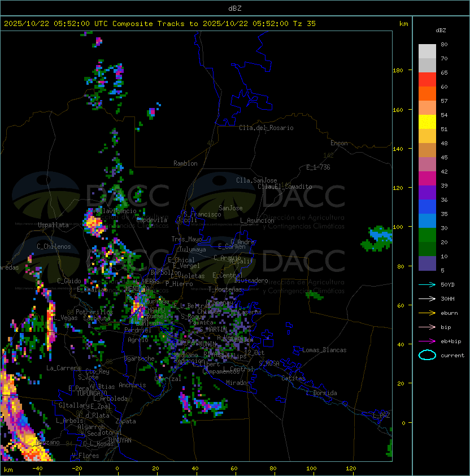Click the 'eb+bip' legend label
470x476 pixels.
coord(451,341)
